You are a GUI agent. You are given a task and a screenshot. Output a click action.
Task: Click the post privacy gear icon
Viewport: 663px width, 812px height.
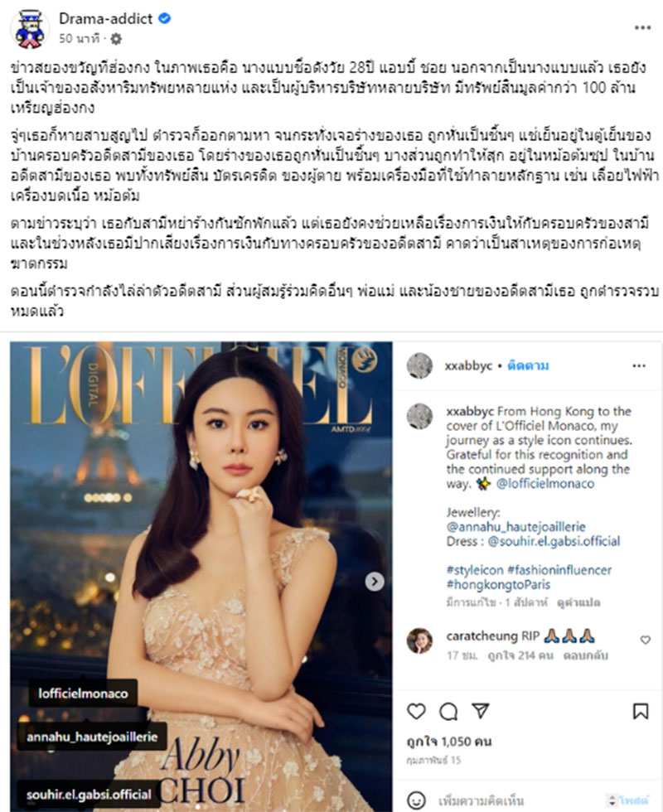116,39
